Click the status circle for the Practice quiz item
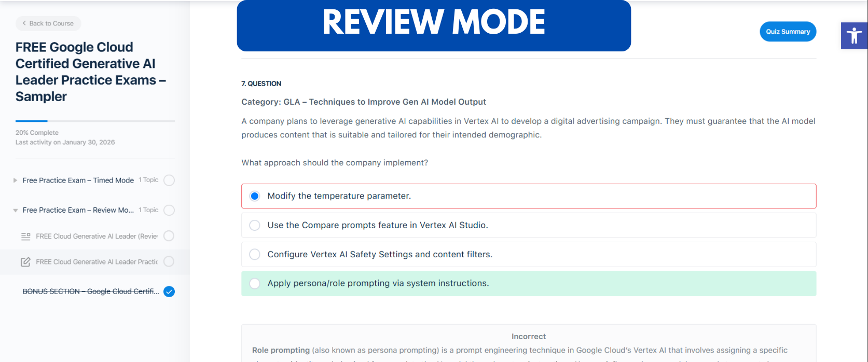 pyautogui.click(x=169, y=262)
